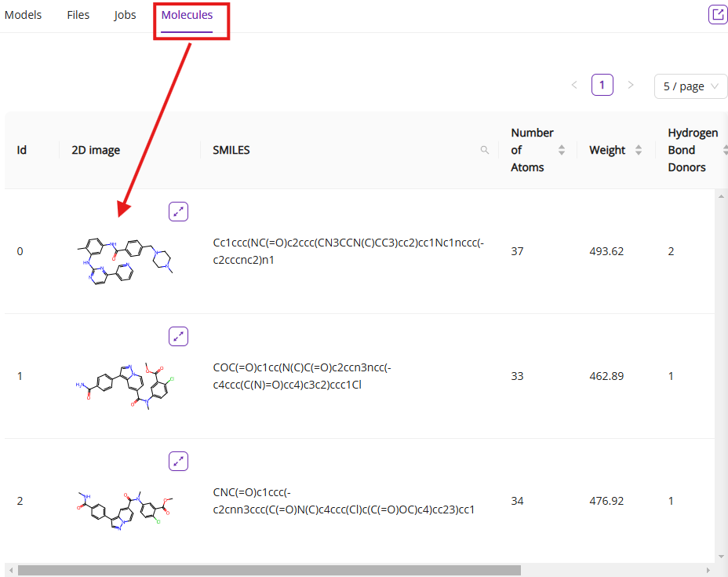Go to the next page arrow
Screen dimensions: 728x577
631,86
